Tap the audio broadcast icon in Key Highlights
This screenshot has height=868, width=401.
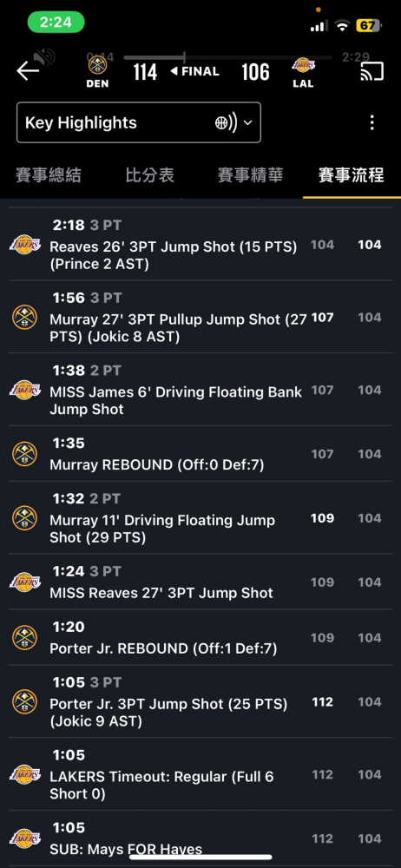tap(226, 123)
